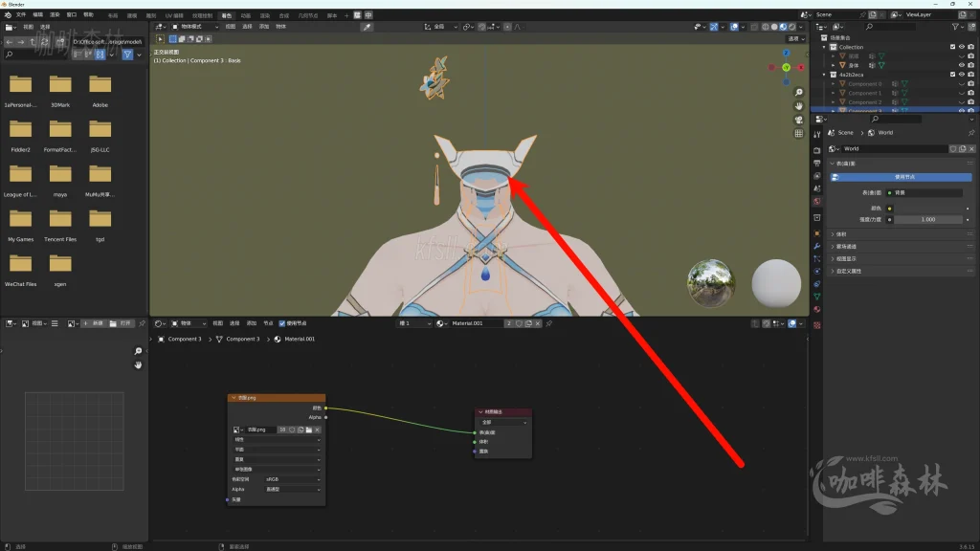Open the Modifier wrench properties tab
This screenshot has width=980, height=551.
(817, 246)
